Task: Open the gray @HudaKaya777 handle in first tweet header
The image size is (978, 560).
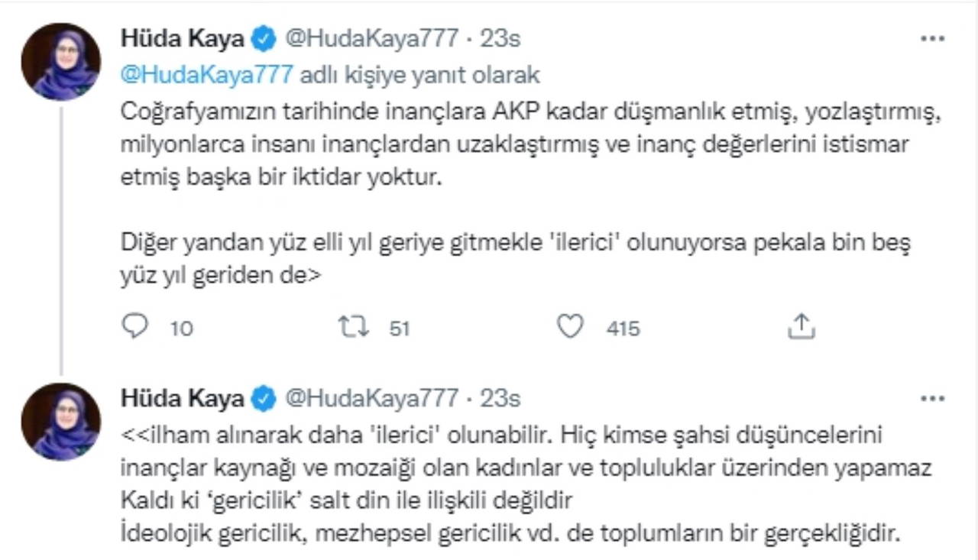Action: (x=371, y=39)
